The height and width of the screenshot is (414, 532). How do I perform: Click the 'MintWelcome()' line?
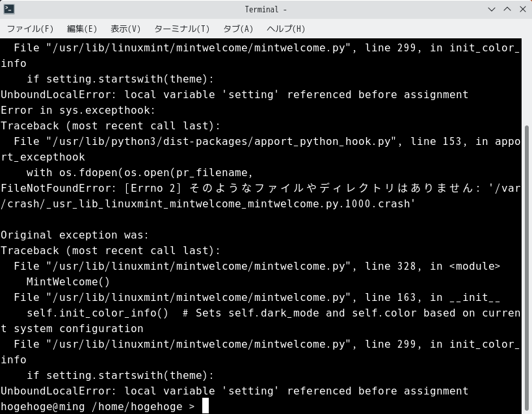click(x=68, y=282)
